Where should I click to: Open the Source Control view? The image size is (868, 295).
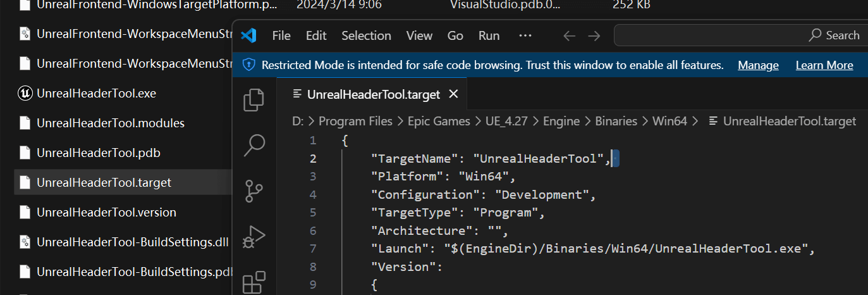tap(254, 190)
